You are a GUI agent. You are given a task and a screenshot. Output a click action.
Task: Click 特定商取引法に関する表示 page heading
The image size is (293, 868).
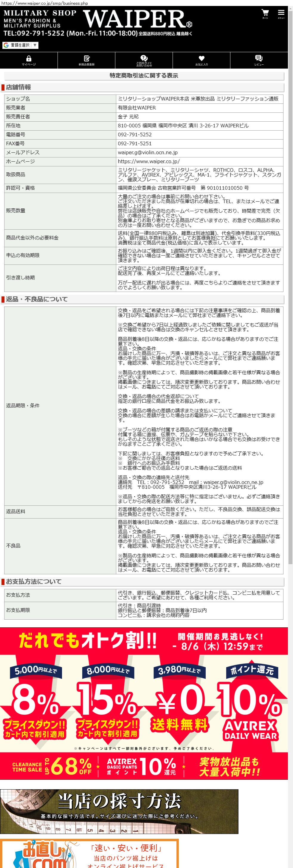(x=144, y=75)
